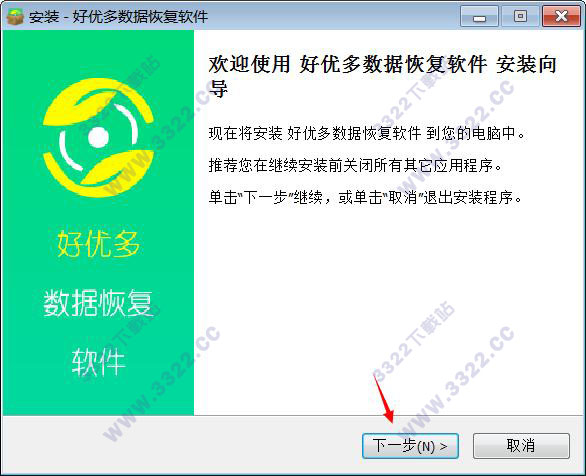The height and width of the screenshot is (476, 586).
Task: Click the 软件 text in green sidebar
Action: point(98,361)
